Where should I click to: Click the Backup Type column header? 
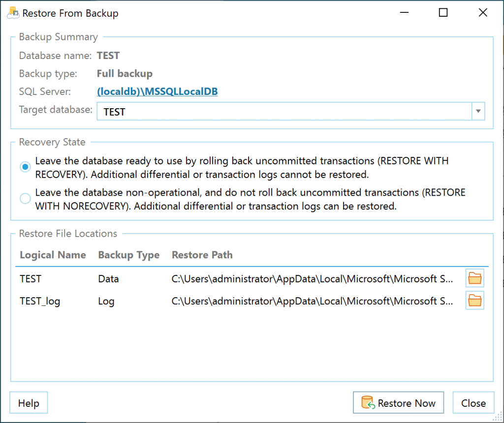pyautogui.click(x=128, y=255)
